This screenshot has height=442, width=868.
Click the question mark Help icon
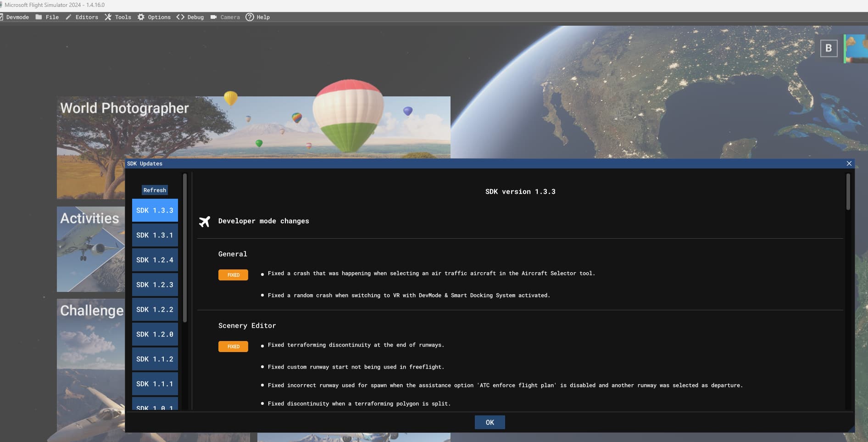tap(250, 17)
